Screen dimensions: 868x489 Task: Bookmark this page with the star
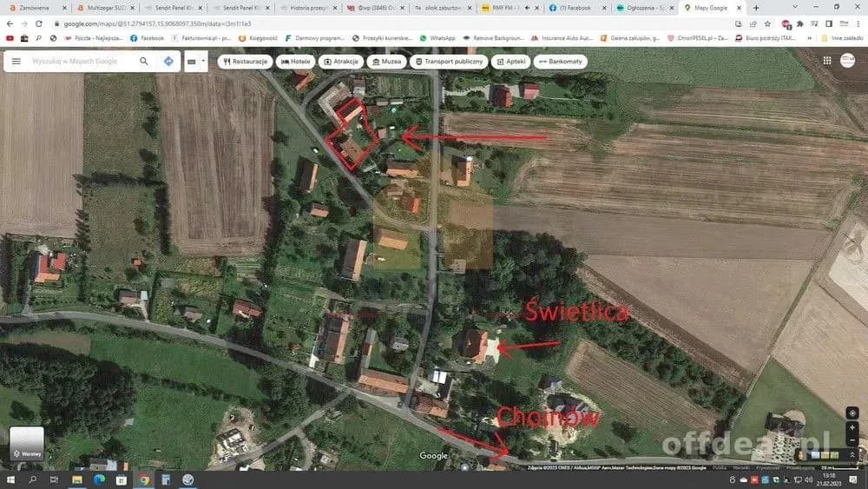click(767, 23)
